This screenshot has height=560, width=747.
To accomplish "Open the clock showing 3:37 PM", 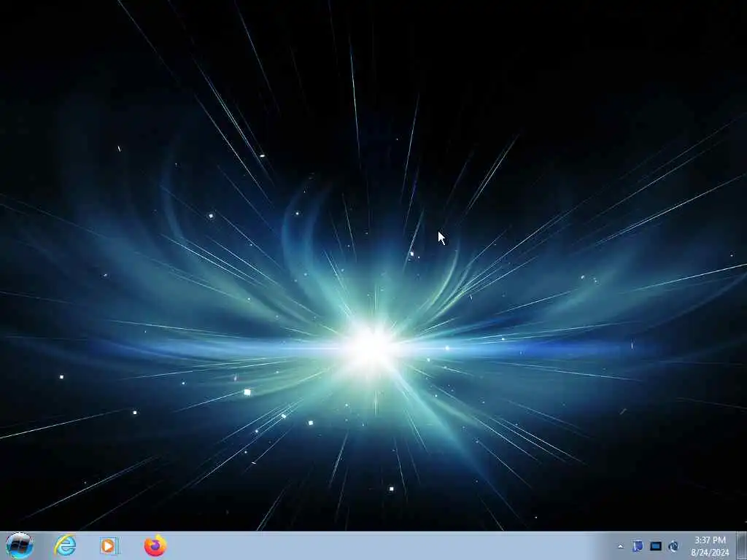I will (x=710, y=546).
